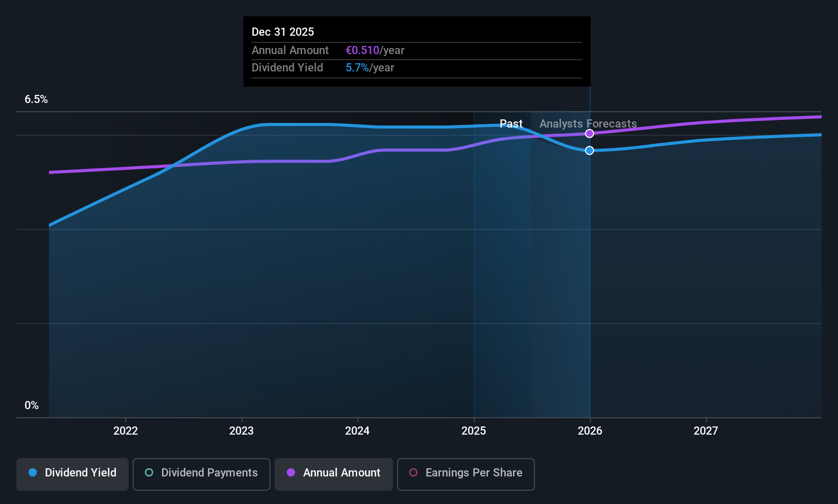Click the 2026 x-axis label
The width and height of the screenshot is (838, 504).
click(590, 431)
